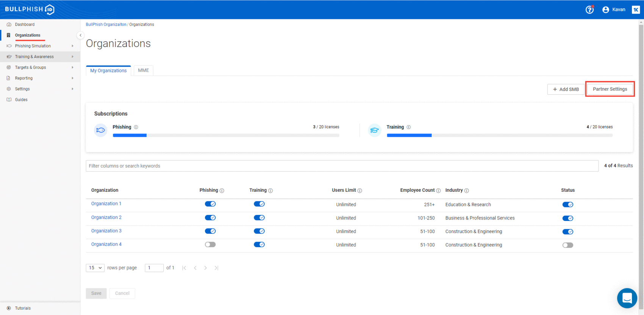Expand Targets & Groups submenu arrow
Image resolution: width=644 pixels, height=315 pixels.
(72, 67)
